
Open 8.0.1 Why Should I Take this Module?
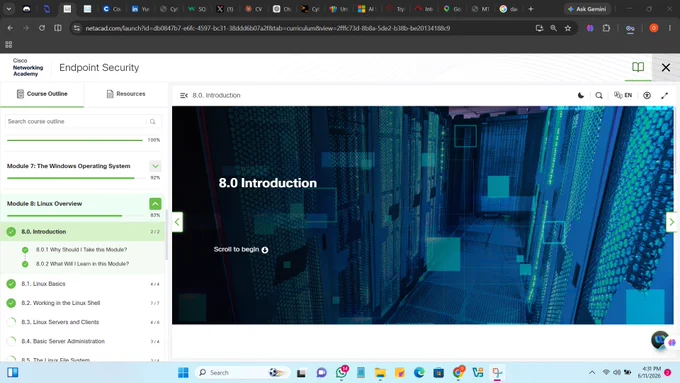click(x=82, y=250)
